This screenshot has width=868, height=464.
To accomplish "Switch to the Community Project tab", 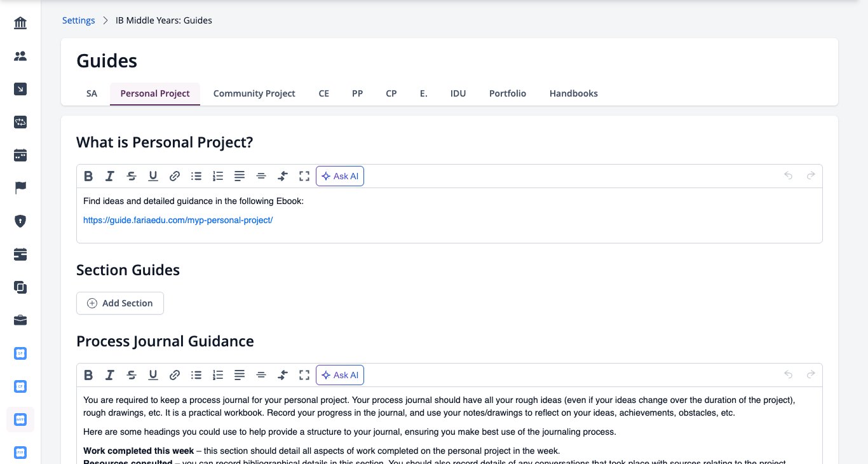I will pos(254,93).
